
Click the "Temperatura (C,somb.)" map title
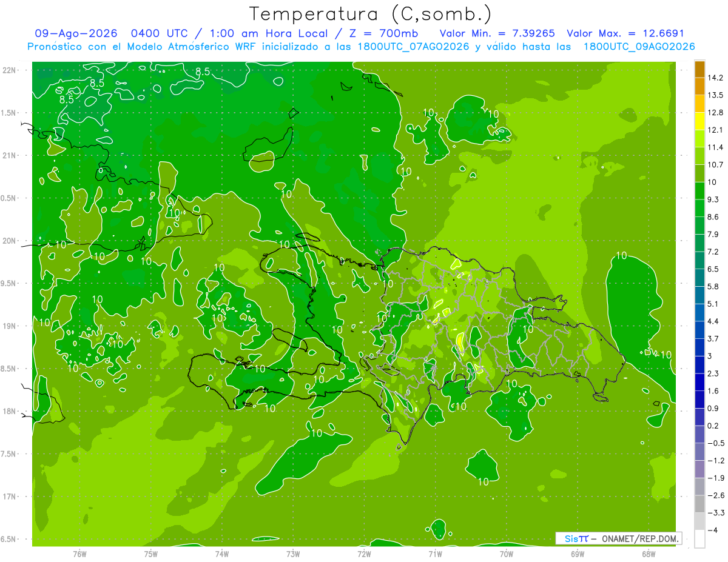click(370, 14)
